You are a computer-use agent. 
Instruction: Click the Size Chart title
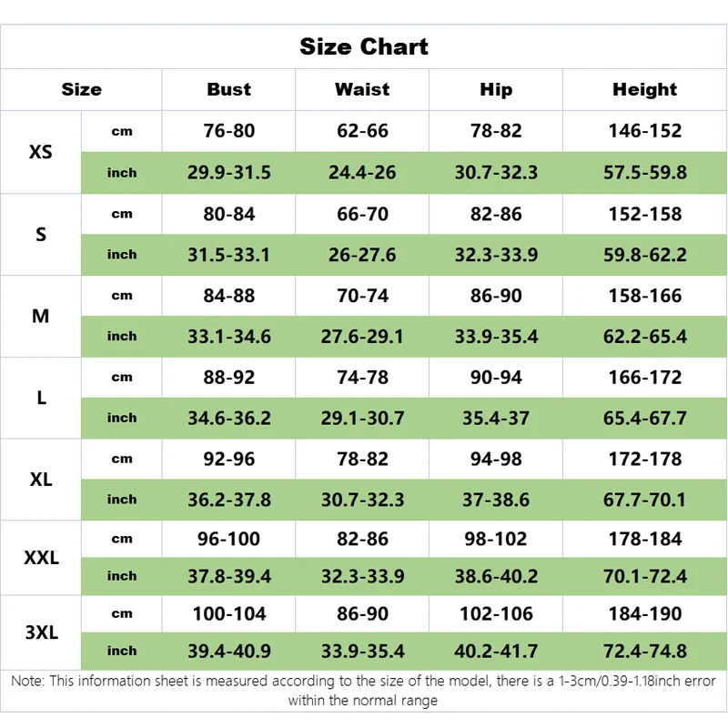pyautogui.click(x=363, y=47)
